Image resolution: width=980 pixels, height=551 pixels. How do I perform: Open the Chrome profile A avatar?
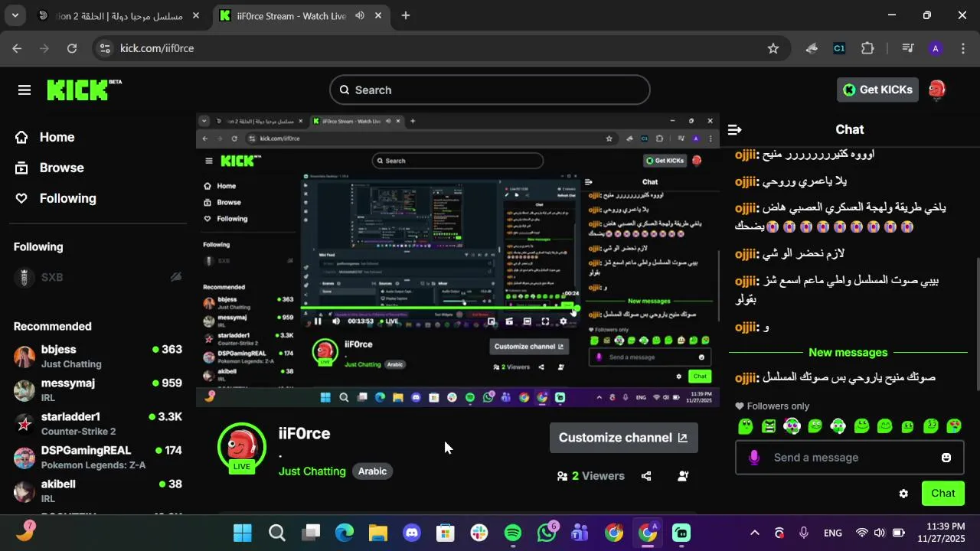pyautogui.click(x=935, y=48)
